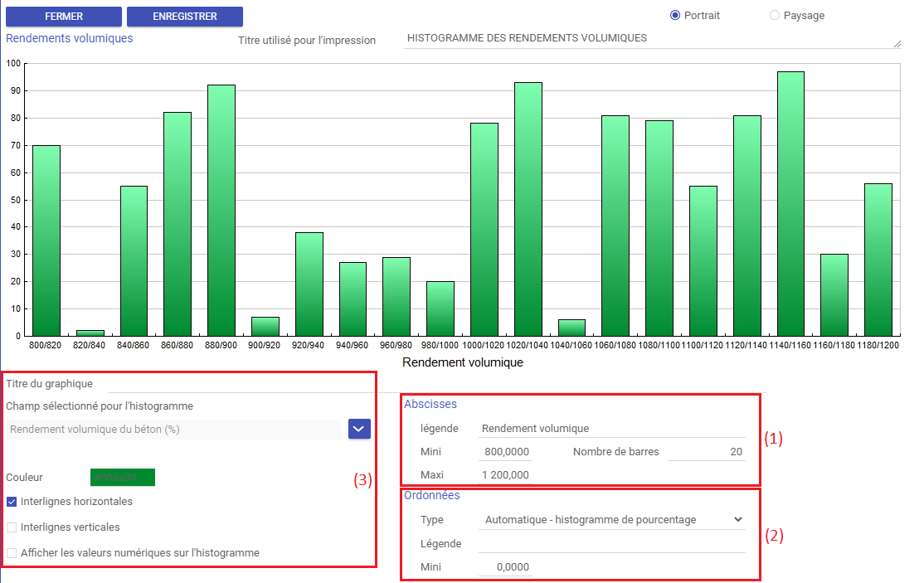Click the 860/880 histogram bar
This screenshot has width=924, height=583.
178,225
